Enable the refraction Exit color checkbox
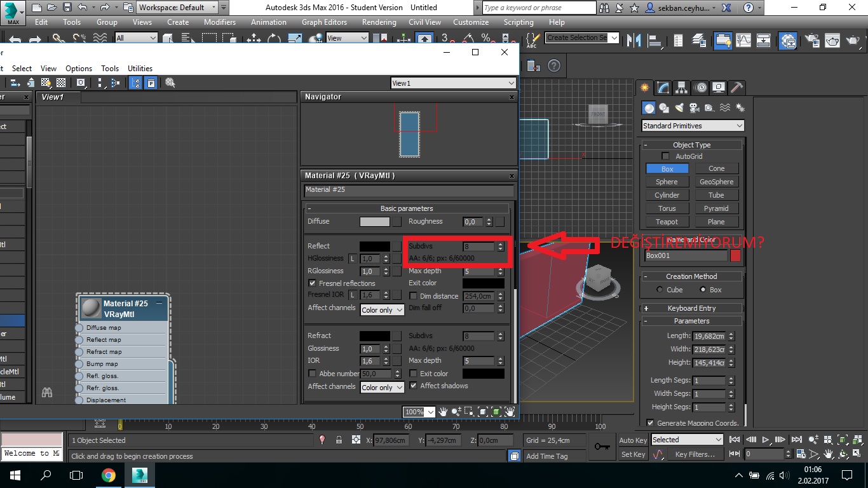 click(413, 374)
